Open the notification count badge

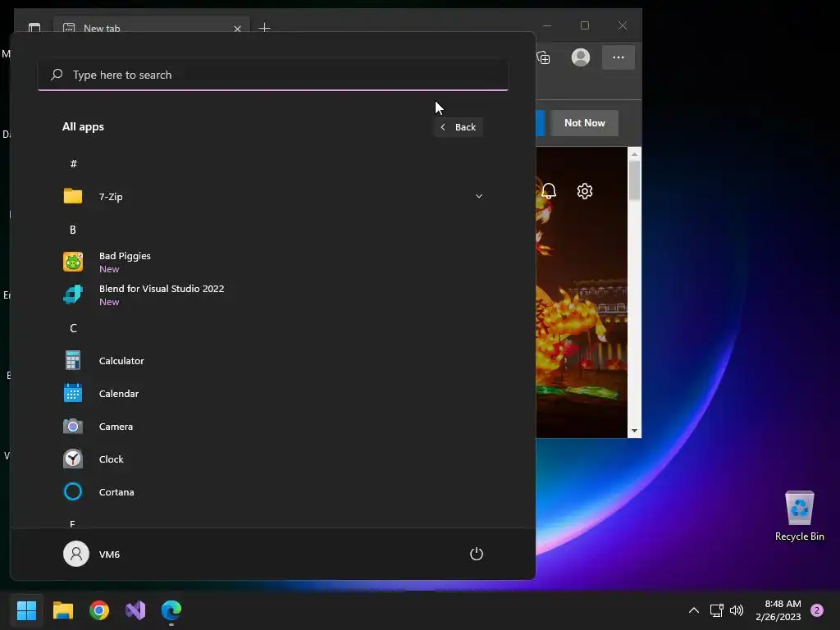pyautogui.click(x=817, y=609)
